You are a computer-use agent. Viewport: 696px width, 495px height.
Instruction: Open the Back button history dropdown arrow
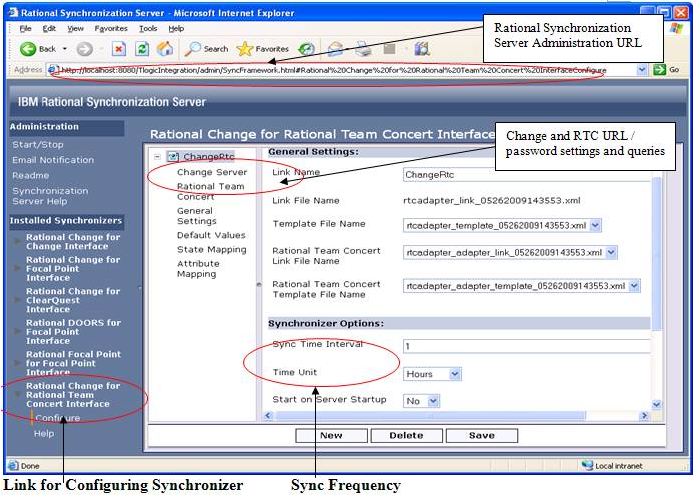pyautogui.click(x=65, y=49)
